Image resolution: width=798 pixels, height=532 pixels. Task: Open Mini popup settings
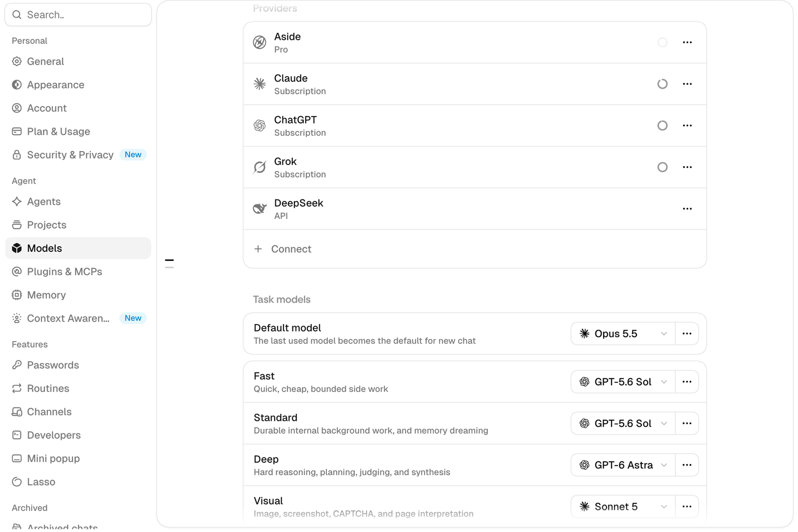pos(78,459)
